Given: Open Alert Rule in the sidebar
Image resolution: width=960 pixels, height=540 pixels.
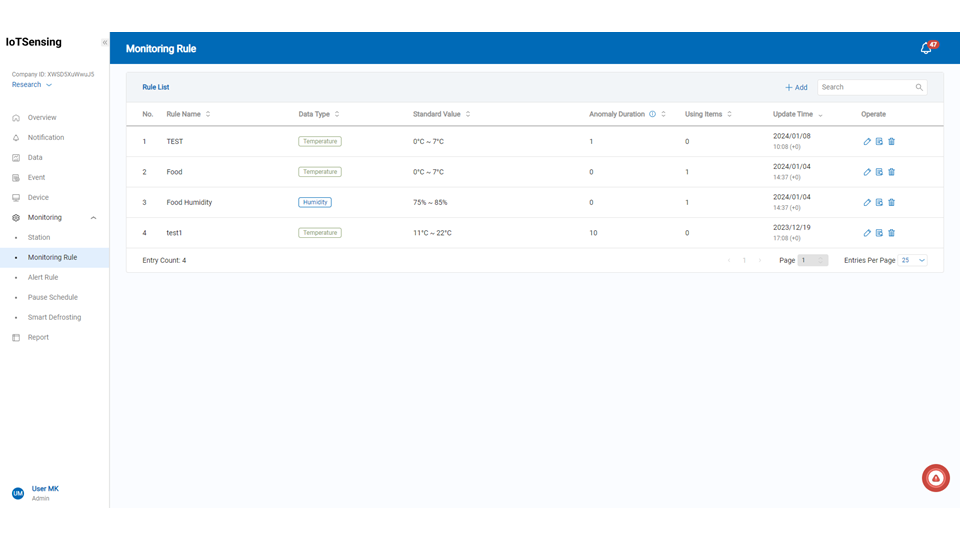Looking at the screenshot, I should click(43, 277).
